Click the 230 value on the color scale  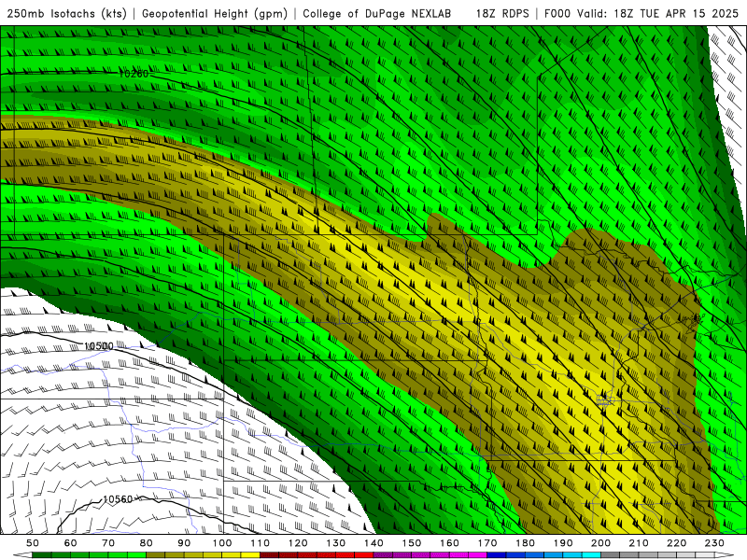click(x=715, y=543)
